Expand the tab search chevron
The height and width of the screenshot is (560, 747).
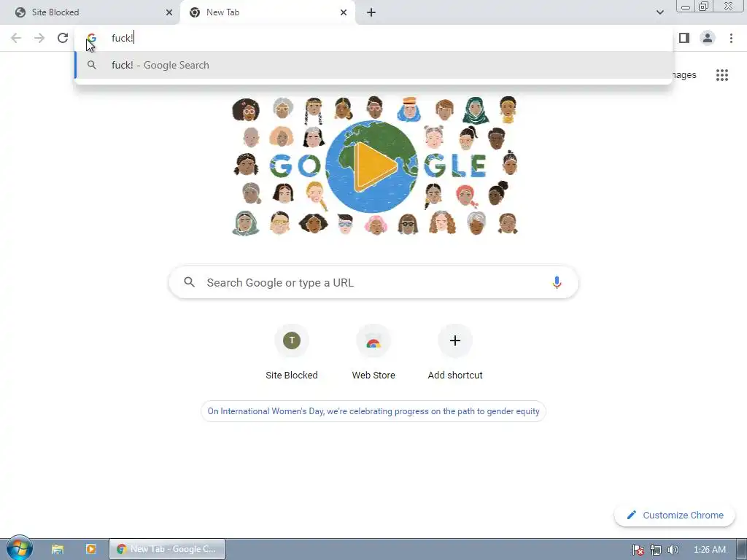coord(659,12)
